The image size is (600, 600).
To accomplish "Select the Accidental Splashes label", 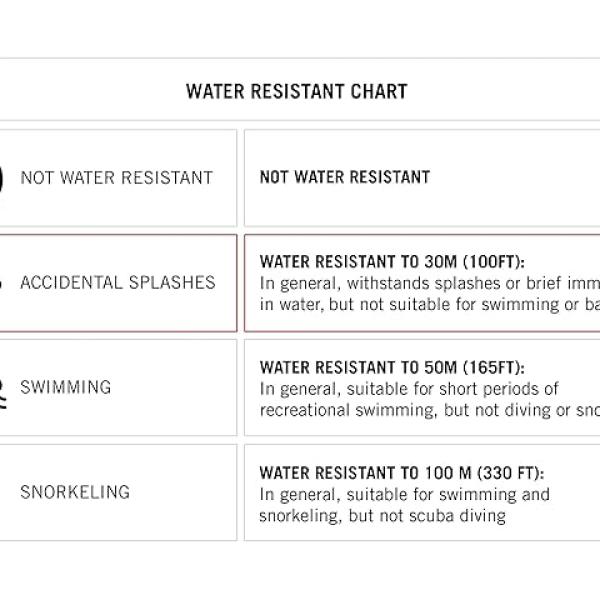I will pos(118,283).
